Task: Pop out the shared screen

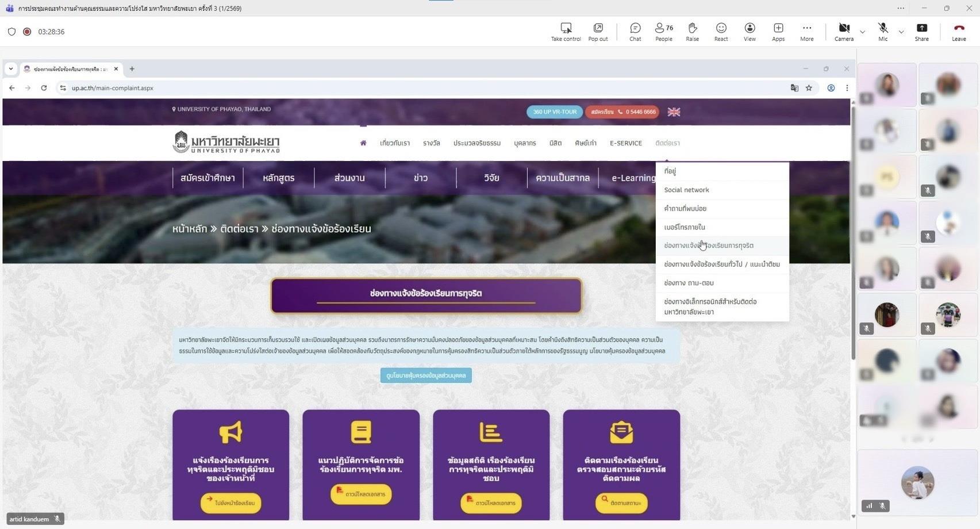Action: 598,32
